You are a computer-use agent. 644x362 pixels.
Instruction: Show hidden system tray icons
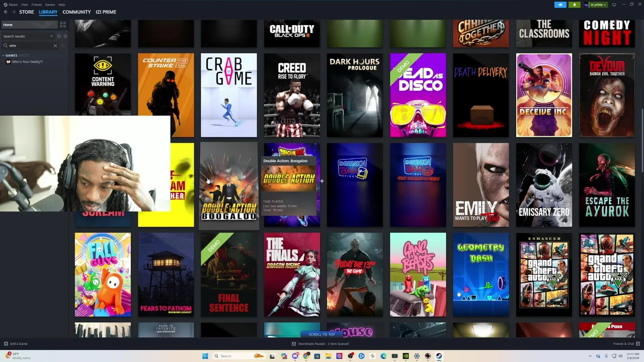click(590, 356)
